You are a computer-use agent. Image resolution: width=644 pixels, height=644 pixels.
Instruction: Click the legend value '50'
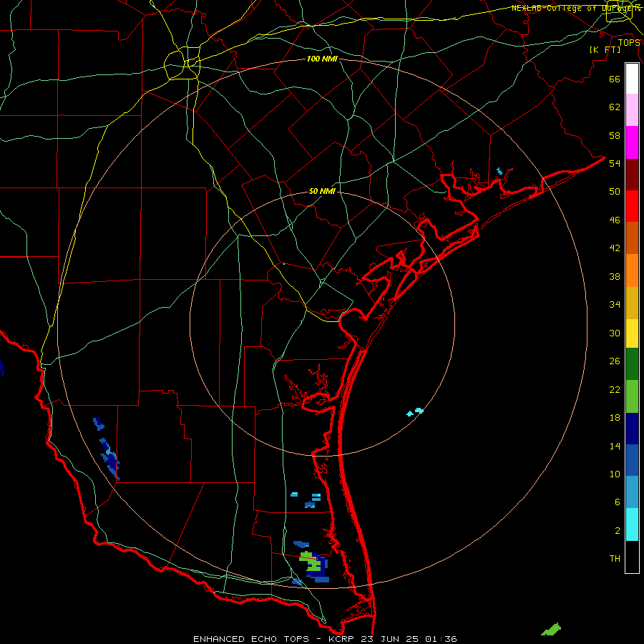[x=615, y=191]
